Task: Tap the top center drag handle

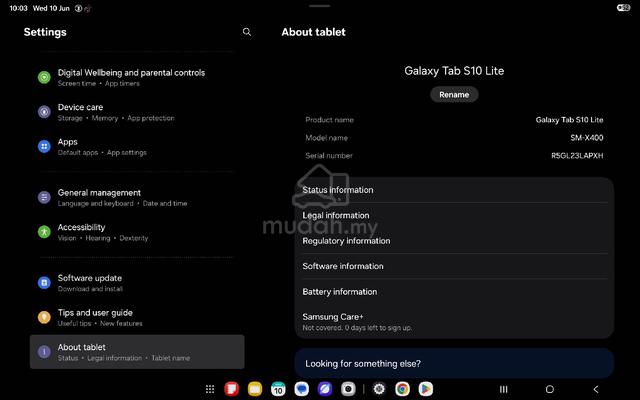Action: point(320,6)
